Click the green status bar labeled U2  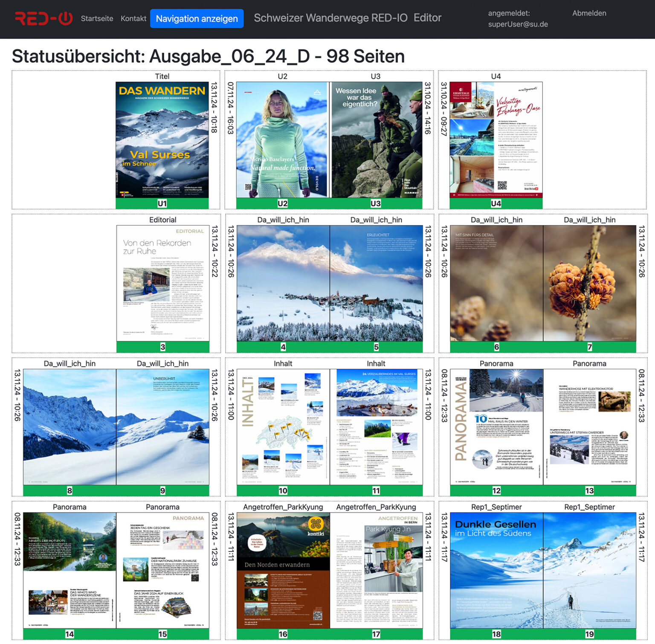coord(283,203)
